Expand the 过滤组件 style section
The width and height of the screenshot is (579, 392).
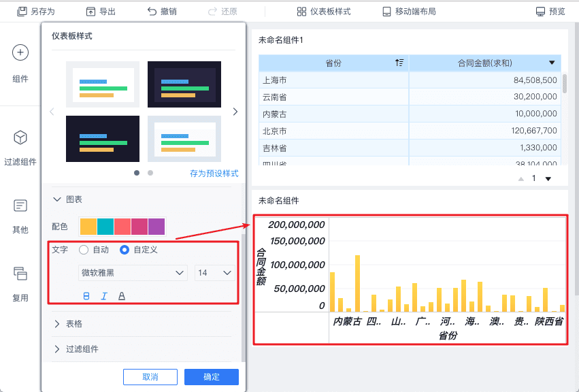57,349
